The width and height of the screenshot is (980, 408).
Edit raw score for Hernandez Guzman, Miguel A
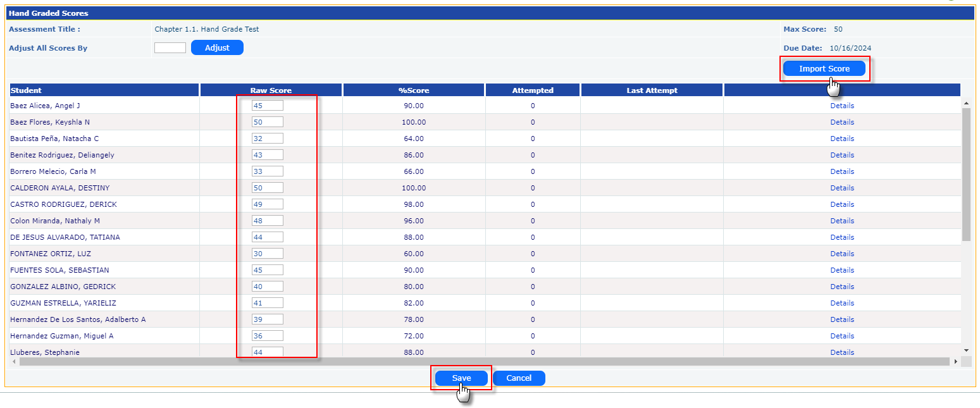coord(267,336)
